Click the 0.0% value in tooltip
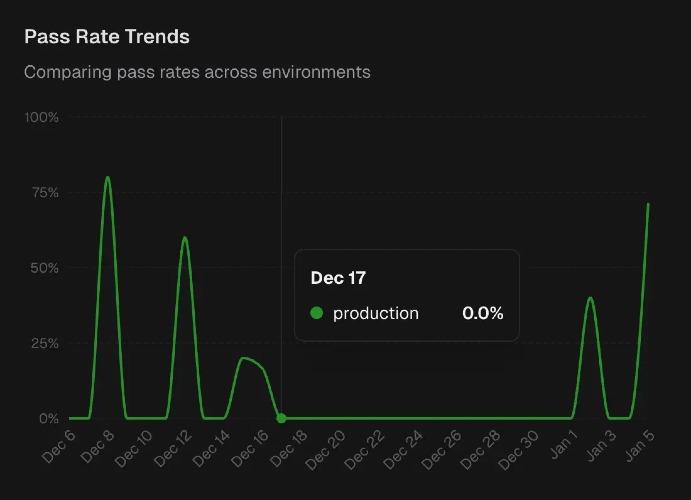This screenshot has height=500, width=691. [483, 313]
